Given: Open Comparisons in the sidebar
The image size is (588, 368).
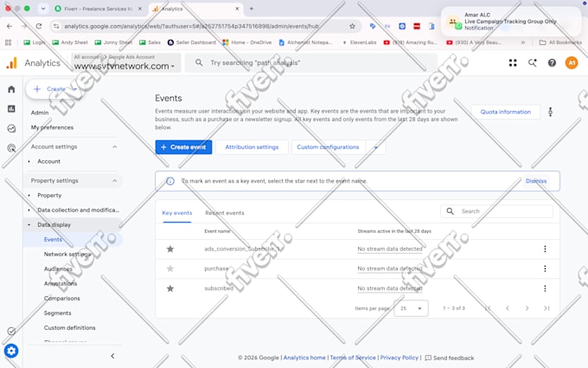Looking at the screenshot, I should (x=62, y=298).
